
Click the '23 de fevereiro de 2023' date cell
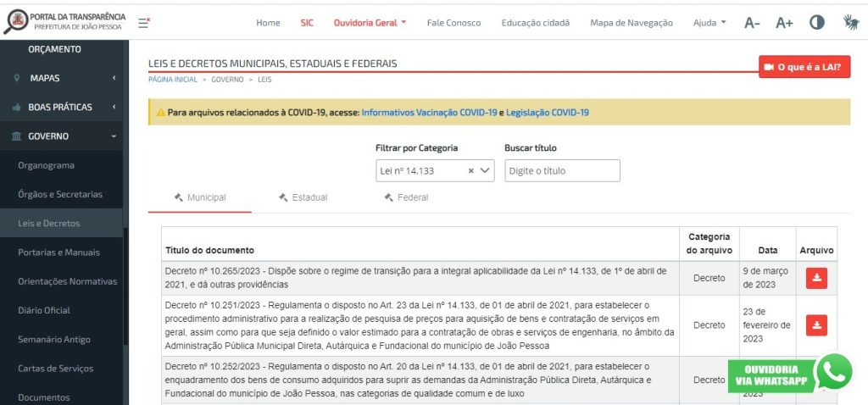pyautogui.click(x=767, y=325)
